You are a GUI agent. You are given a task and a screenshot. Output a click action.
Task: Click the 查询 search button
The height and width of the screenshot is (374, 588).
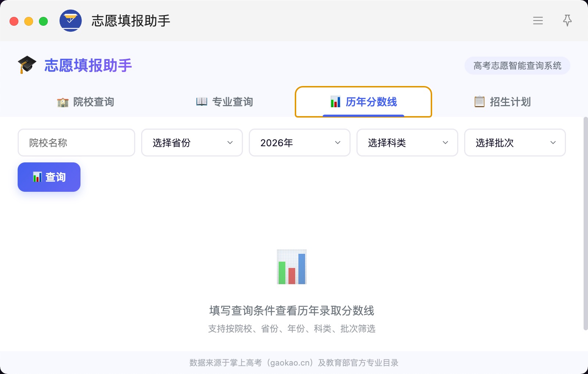click(49, 177)
